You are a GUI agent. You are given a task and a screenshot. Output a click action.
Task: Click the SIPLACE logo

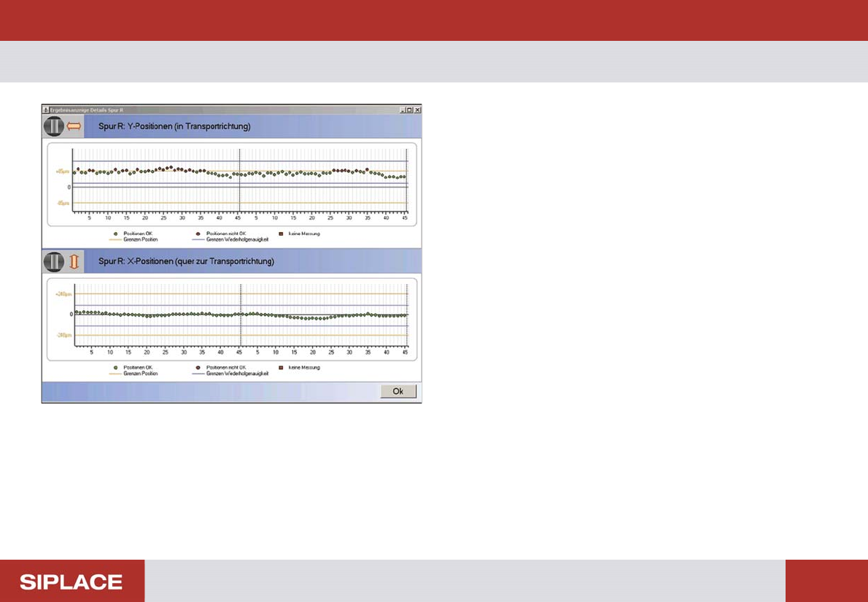[71, 582]
